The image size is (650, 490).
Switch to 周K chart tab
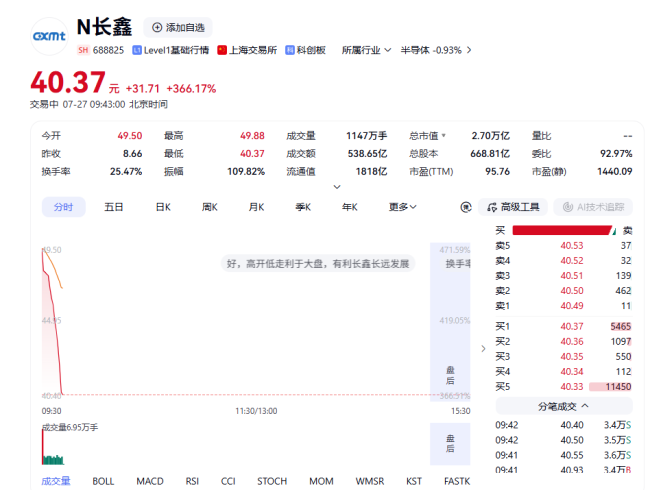[x=209, y=207]
